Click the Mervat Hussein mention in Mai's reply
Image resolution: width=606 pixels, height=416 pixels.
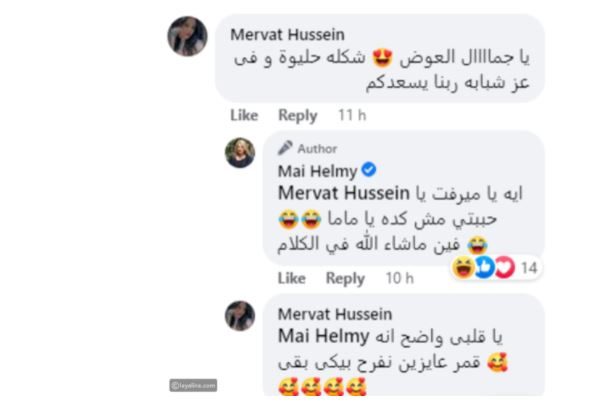[x=344, y=193]
